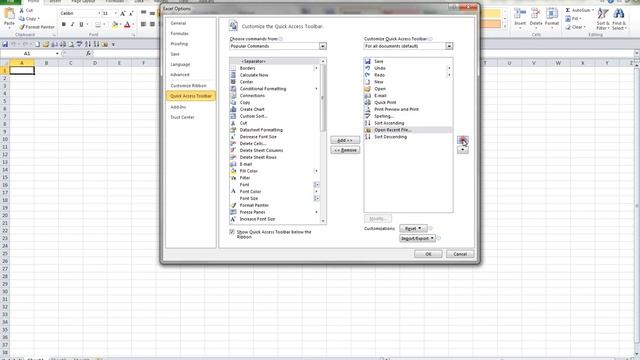Open the Proofing options category

pos(179,44)
